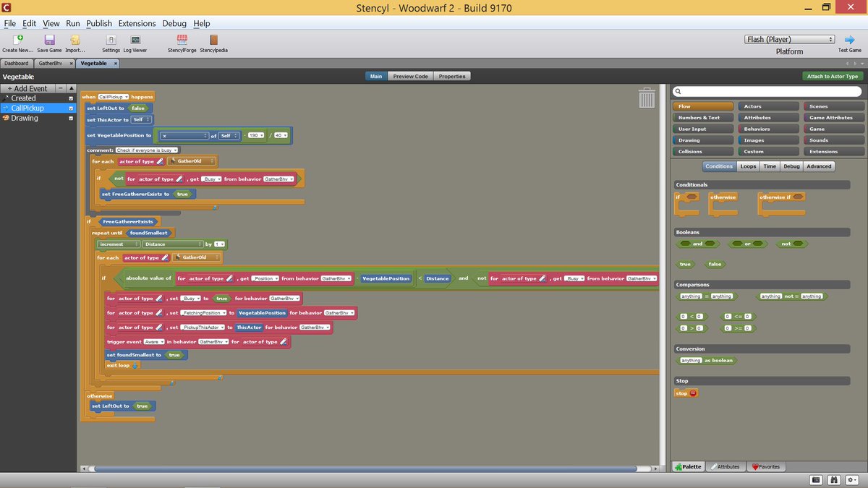Select the Time subcategory toggle
868x488 pixels.
pos(770,166)
